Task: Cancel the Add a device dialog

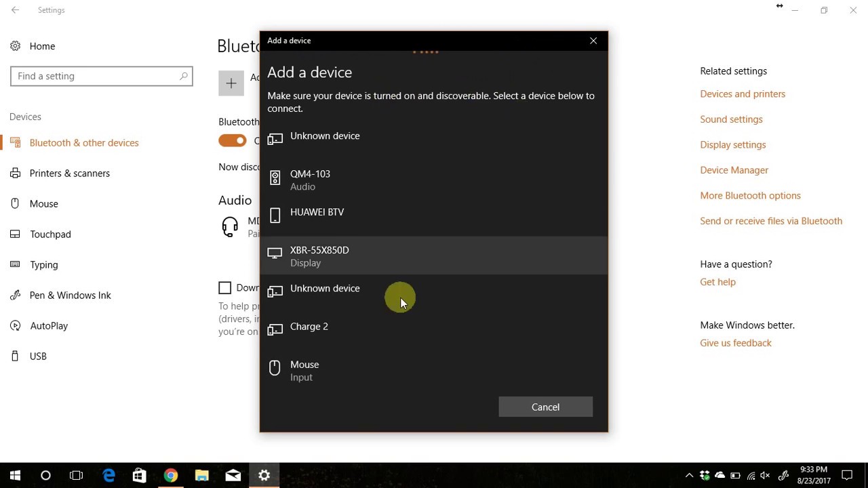Action: click(x=545, y=407)
